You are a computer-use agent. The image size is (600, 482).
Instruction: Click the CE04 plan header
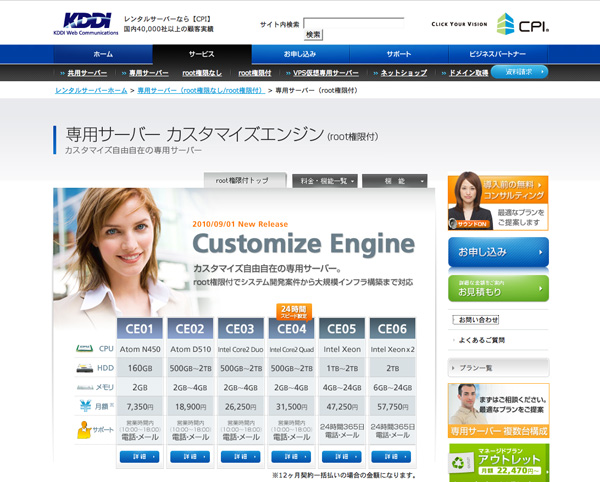(291, 329)
